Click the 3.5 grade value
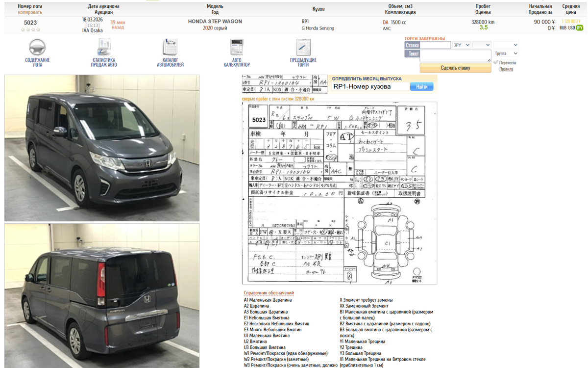588x368 pixels. point(484,27)
